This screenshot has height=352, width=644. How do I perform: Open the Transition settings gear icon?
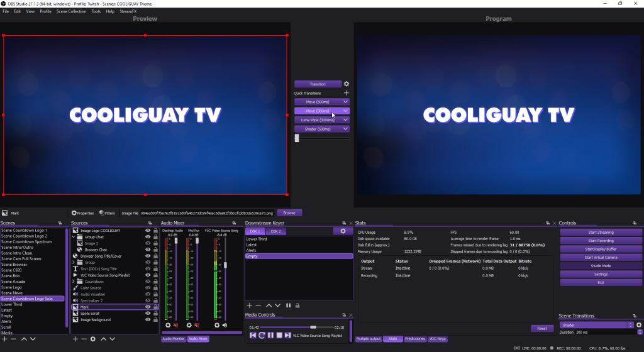pyautogui.click(x=346, y=84)
